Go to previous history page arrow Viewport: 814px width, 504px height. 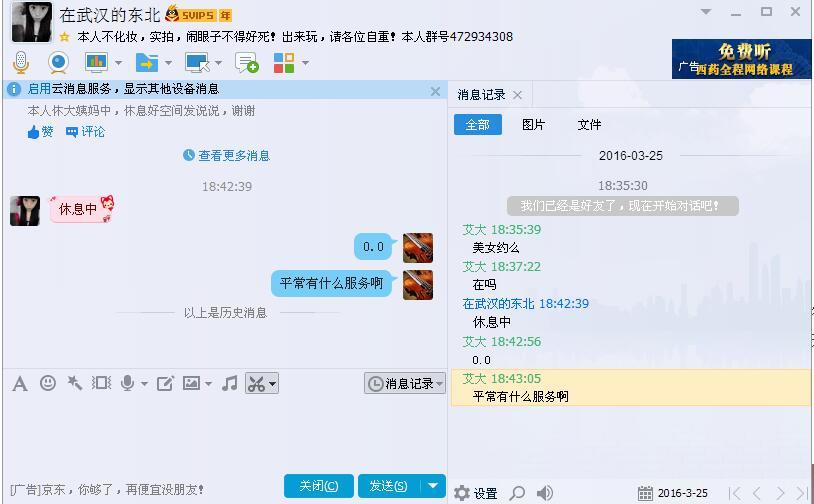tap(757, 493)
